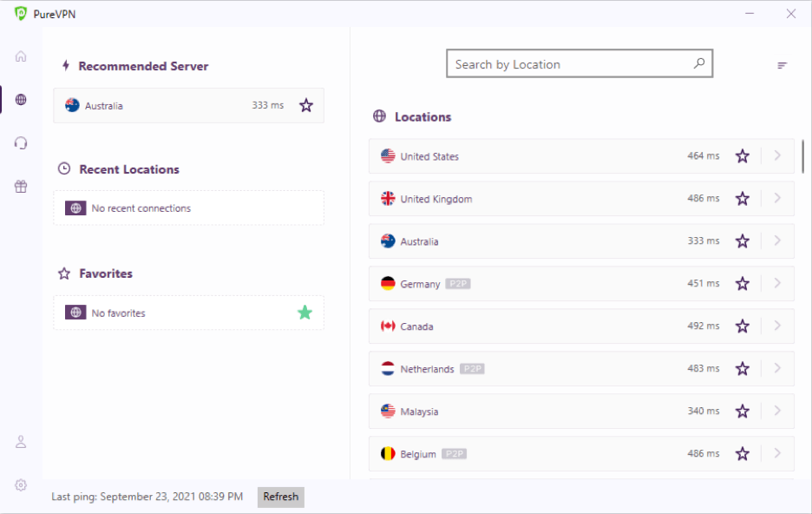Screen dimensions: 812x514
Task: Toggle favorite star for United States
Action: 743,156
